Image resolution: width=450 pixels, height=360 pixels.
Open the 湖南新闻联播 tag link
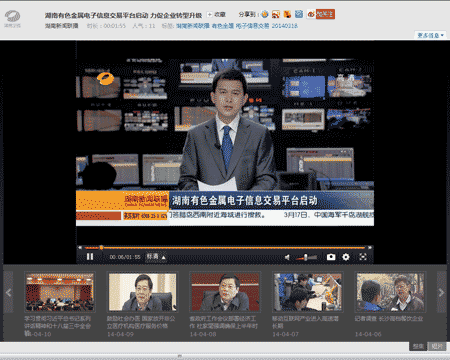point(193,26)
